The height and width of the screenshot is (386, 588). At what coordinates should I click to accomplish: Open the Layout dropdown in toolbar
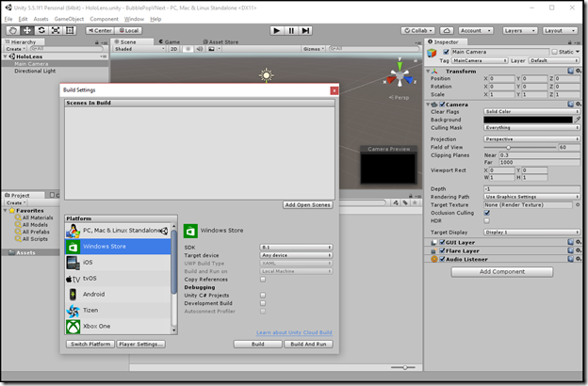pos(560,31)
